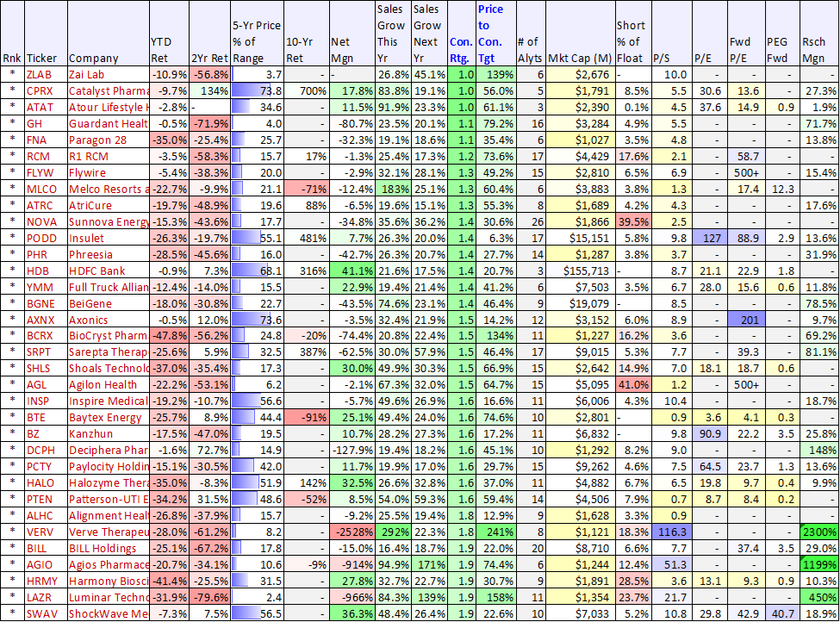Click CPRX 10-Yr return 700% cell
This screenshot has width=840, height=622.
point(307,91)
